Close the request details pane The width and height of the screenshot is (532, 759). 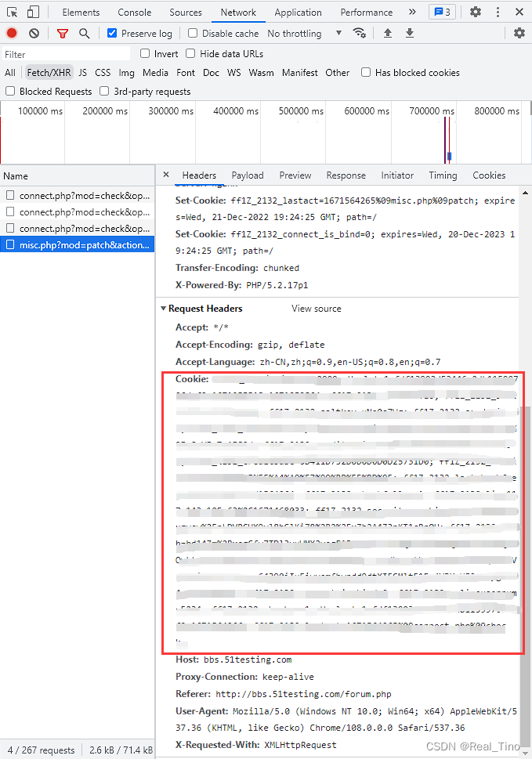coord(166,175)
